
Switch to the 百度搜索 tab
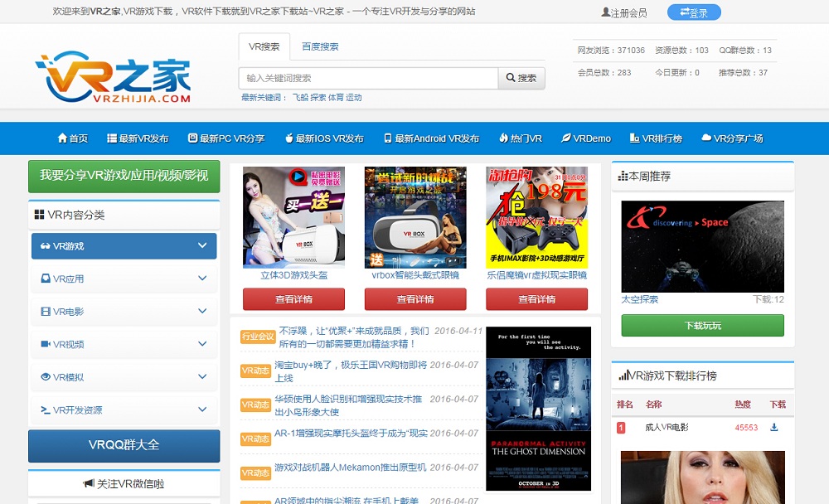[x=320, y=46]
